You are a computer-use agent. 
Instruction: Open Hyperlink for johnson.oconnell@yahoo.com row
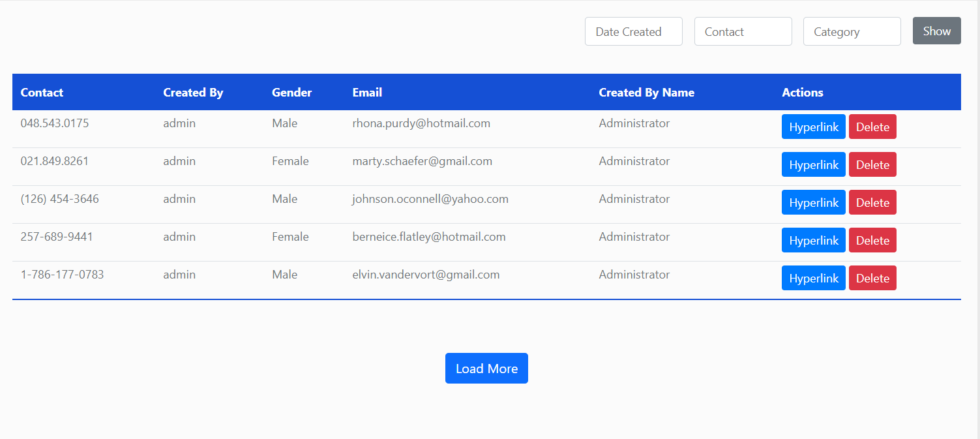813,202
